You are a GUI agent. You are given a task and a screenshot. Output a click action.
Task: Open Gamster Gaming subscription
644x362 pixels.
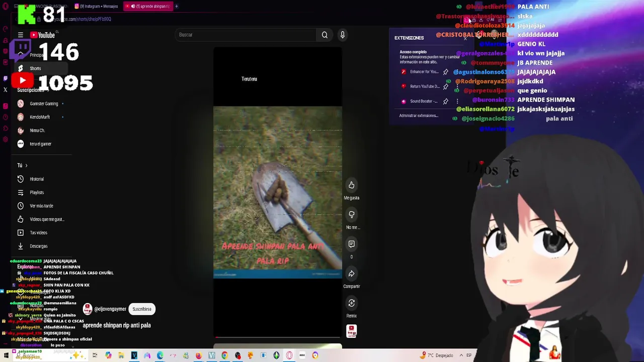click(40, 104)
